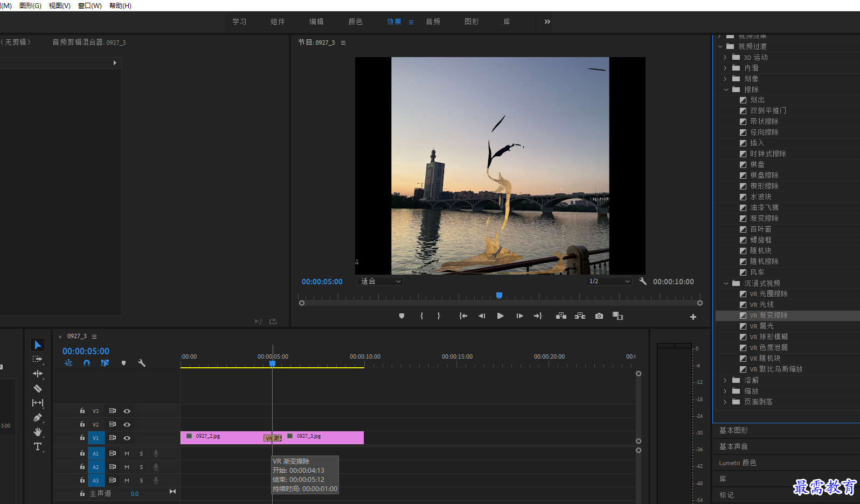Collapse the 沉浸式视频 folder
This screenshot has width=860, height=504.
tap(726, 283)
